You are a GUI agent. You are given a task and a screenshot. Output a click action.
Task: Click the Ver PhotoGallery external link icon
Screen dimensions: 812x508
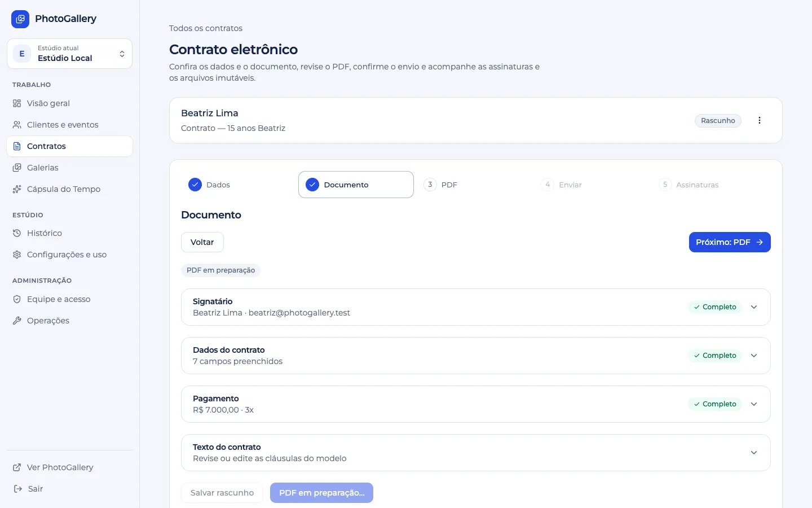[x=17, y=467]
